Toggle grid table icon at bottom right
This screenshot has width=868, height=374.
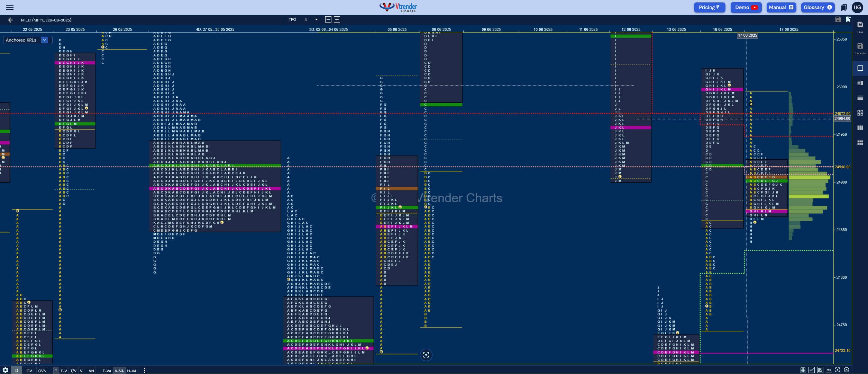[803, 370]
